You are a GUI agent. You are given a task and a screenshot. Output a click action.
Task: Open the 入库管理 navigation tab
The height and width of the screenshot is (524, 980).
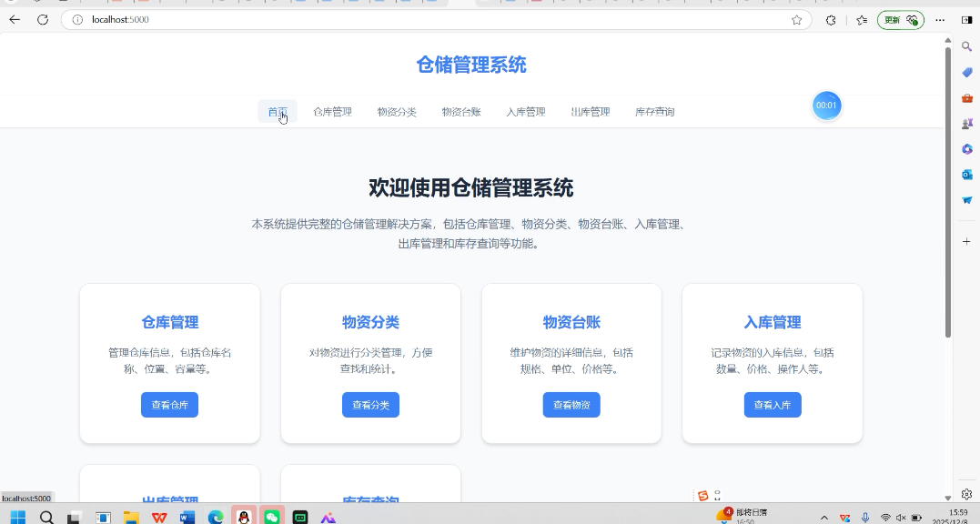(526, 112)
